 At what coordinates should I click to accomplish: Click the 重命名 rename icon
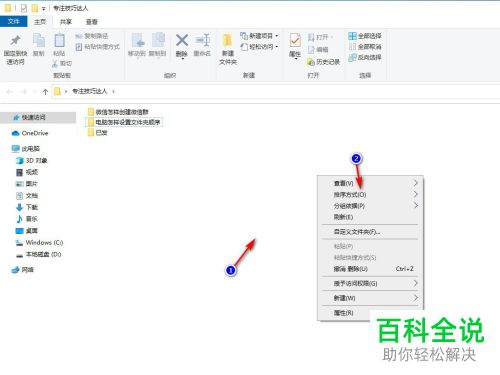pos(202,41)
